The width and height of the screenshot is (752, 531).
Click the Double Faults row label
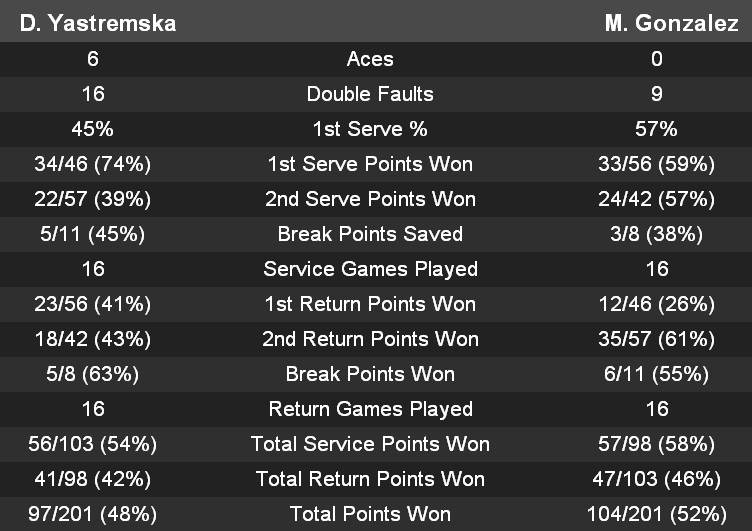click(370, 94)
